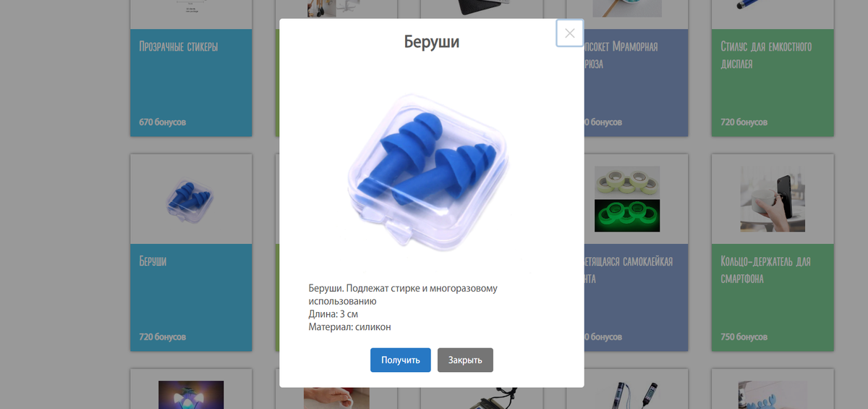This screenshot has height=409, width=868.
Task: Click the blue Получить button
Action: point(401,360)
